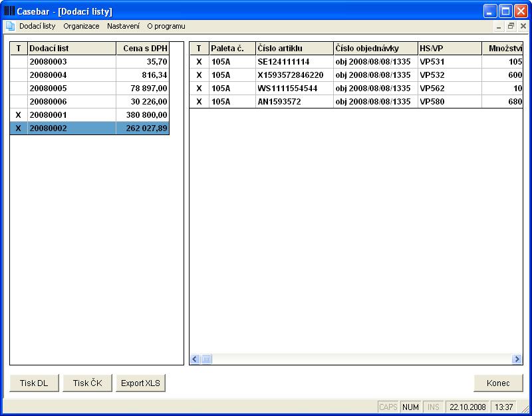Click the Dodací list column header
This screenshot has width=532, height=416.
(72, 48)
